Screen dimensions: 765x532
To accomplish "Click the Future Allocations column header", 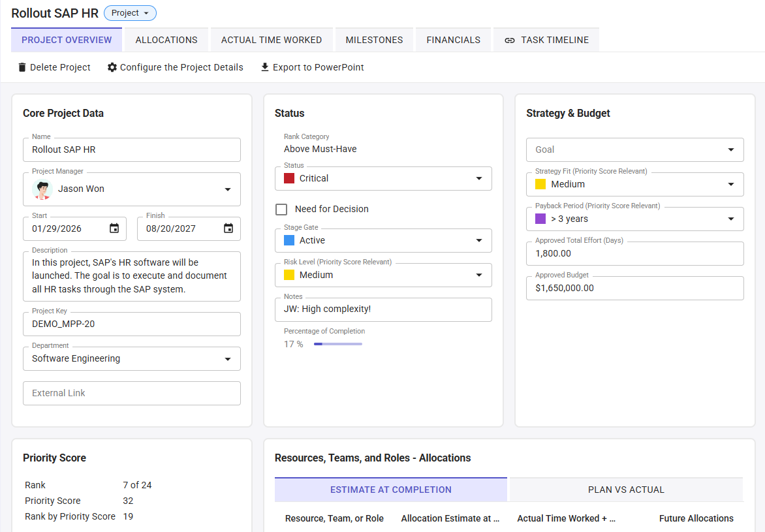I will (x=696, y=519).
